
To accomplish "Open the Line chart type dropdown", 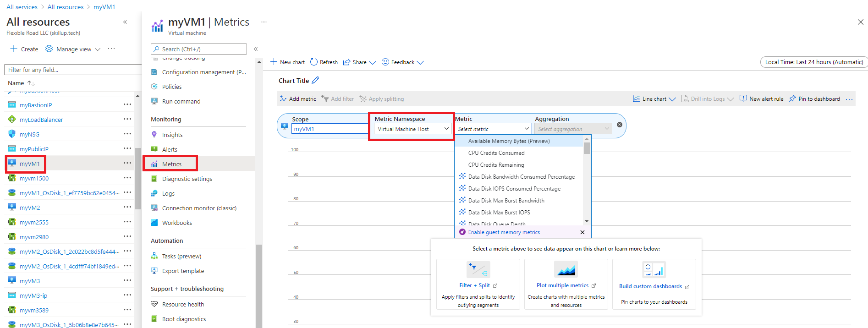I will tap(654, 99).
